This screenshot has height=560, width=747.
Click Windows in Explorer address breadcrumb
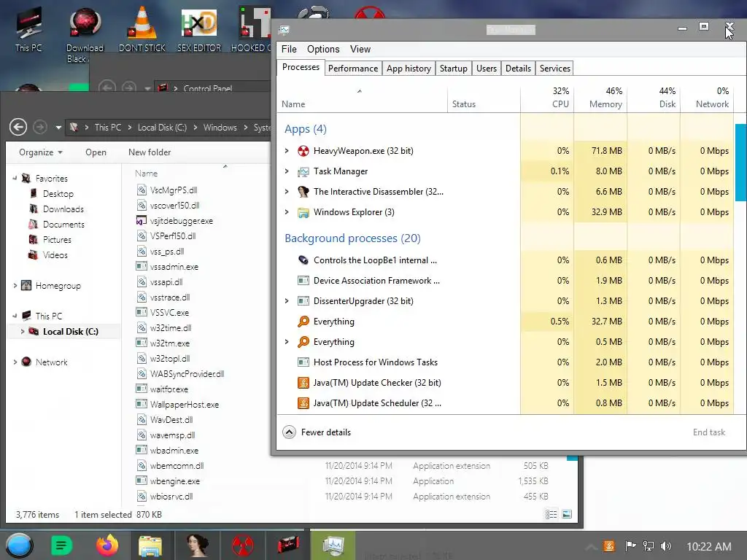click(x=220, y=128)
